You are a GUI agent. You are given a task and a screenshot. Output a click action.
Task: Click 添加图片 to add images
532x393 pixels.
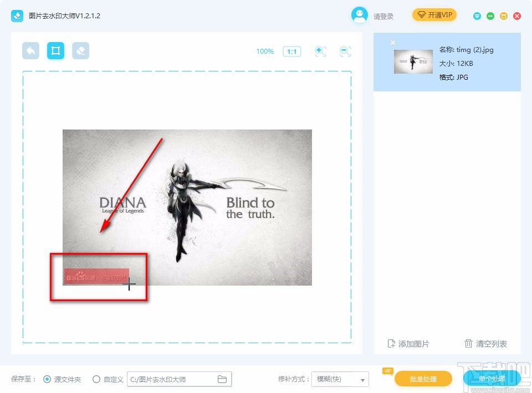[408, 344]
